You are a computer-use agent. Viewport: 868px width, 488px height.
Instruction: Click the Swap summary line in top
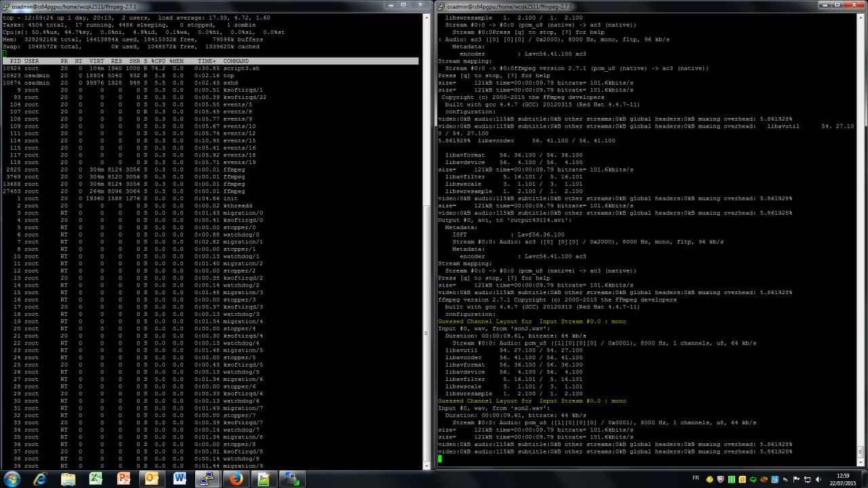(132, 47)
